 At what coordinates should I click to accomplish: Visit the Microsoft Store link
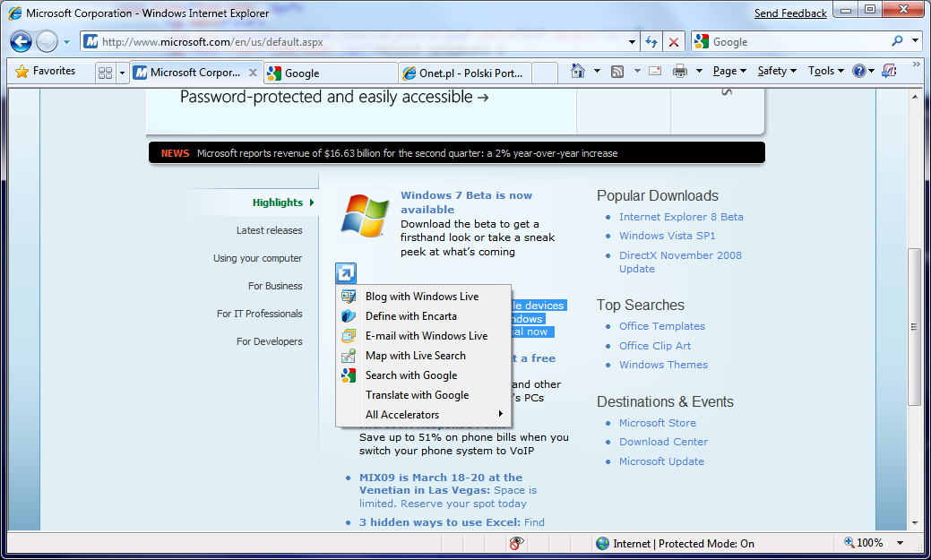coord(658,423)
